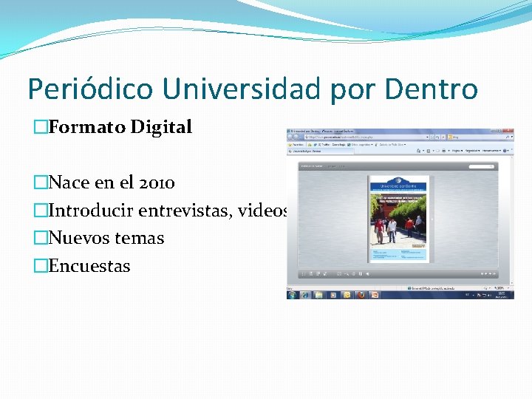Click the Windows Start orb
The height and width of the screenshot is (399, 532).
292,295
